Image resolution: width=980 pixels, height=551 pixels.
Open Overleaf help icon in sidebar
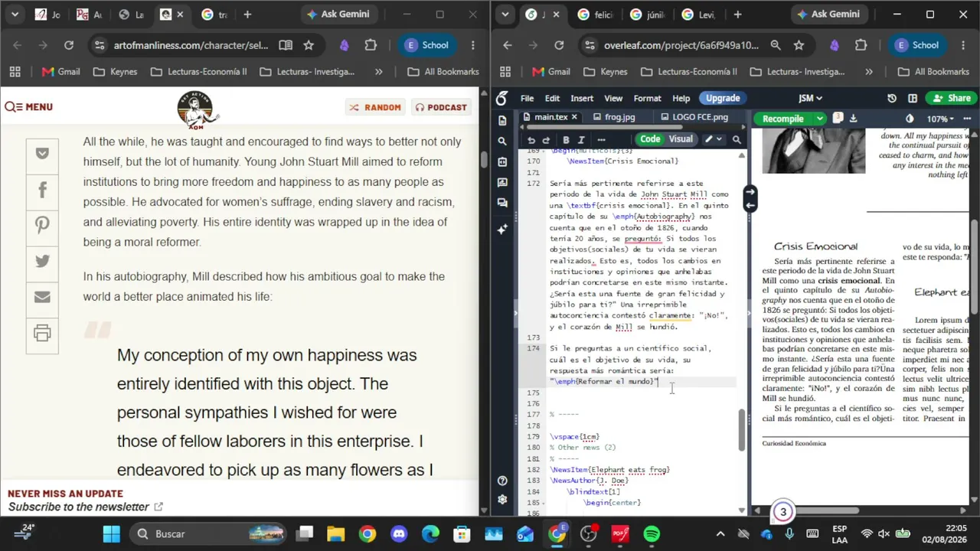click(x=502, y=481)
